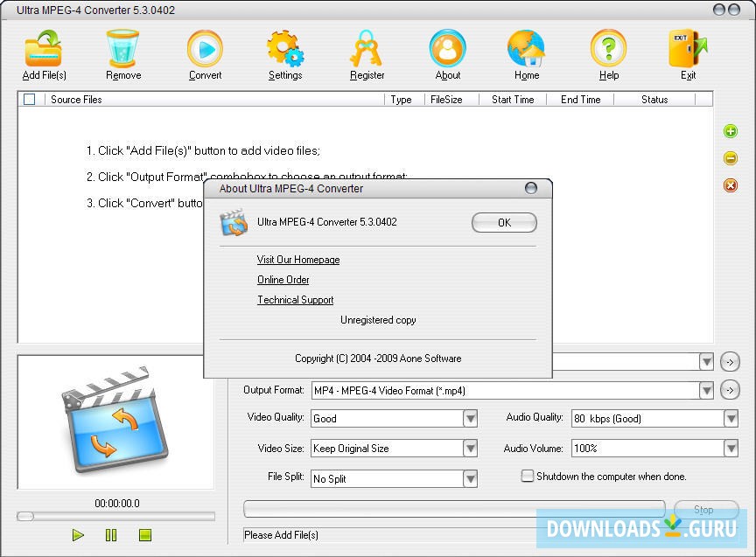Enable Shutdown the computer when done

(x=528, y=476)
